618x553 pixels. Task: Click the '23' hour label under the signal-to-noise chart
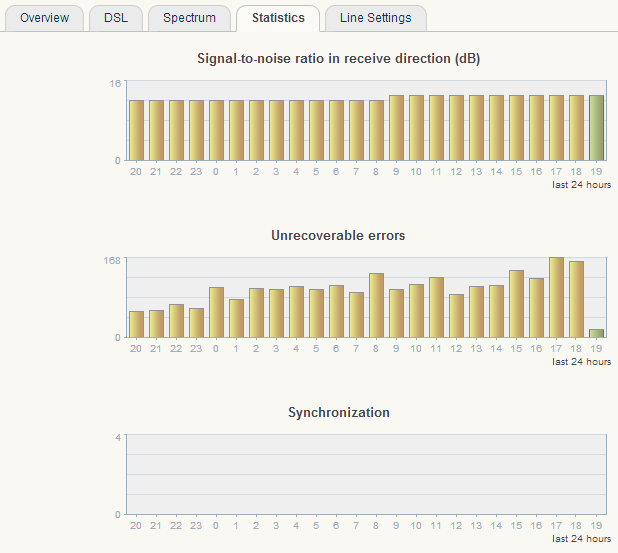[x=196, y=172]
